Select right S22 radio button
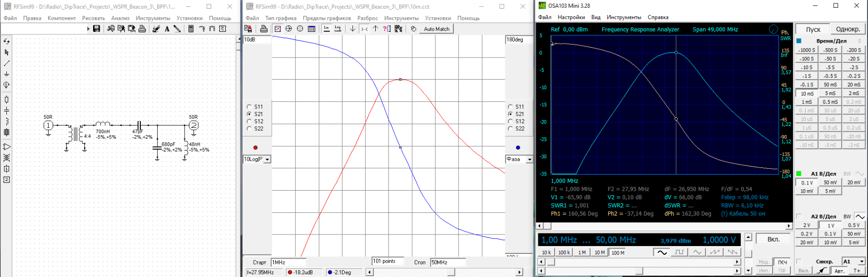 510,128
